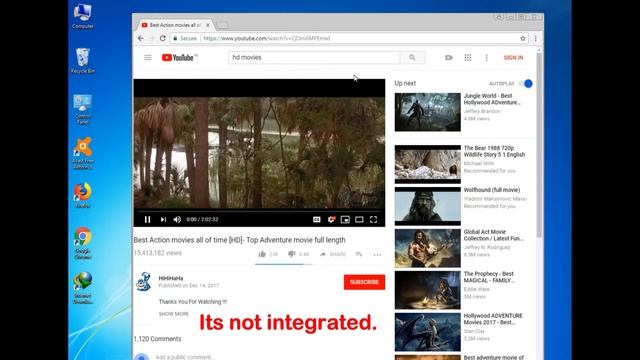This screenshot has width=640, height=360.
Task: Select Recycle Bin desktop icon
Action: [x=83, y=61]
